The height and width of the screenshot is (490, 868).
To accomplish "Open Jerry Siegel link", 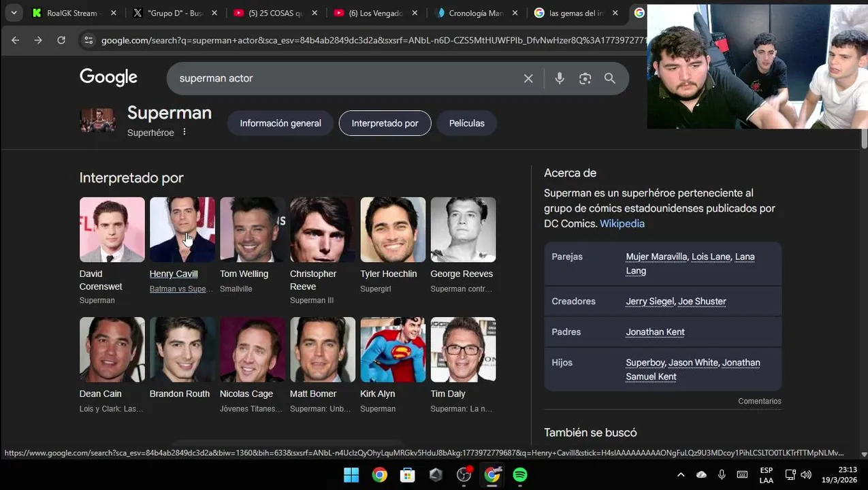I will point(650,301).
